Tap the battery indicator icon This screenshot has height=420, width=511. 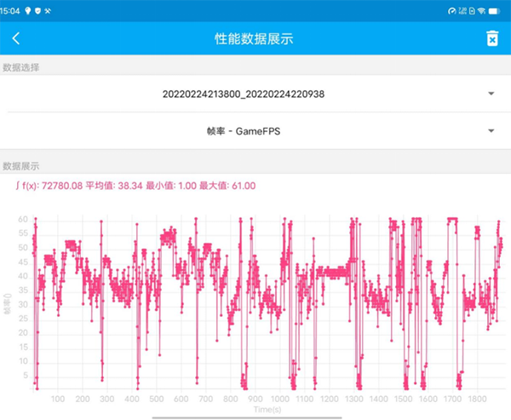[497, 9]
